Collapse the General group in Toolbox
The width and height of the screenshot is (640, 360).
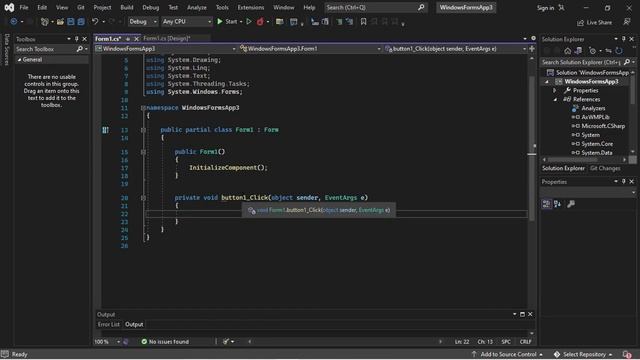point(19,60)
